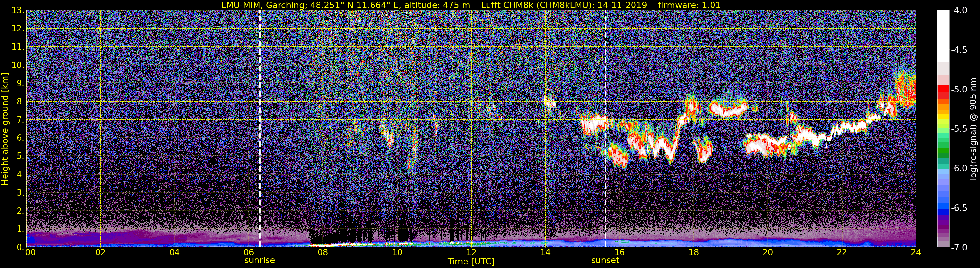Click the '5.' height axis tick label

coord(20,156)
